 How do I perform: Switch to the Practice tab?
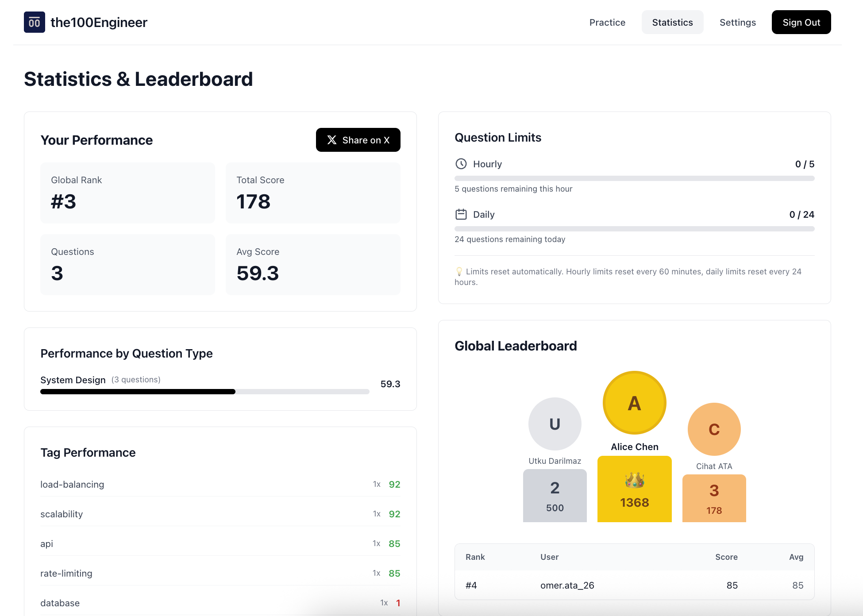tap(607, 22)
